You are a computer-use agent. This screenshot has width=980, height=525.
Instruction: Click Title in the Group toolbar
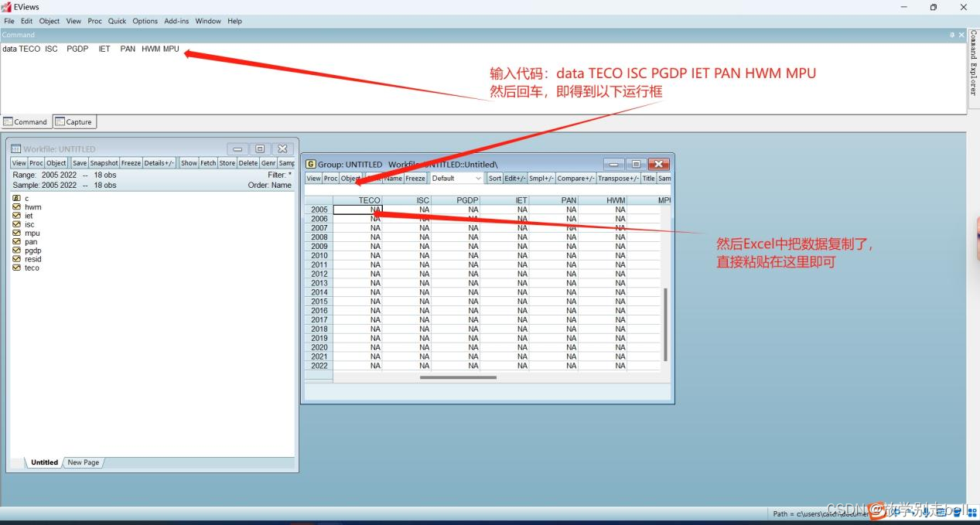648,178
